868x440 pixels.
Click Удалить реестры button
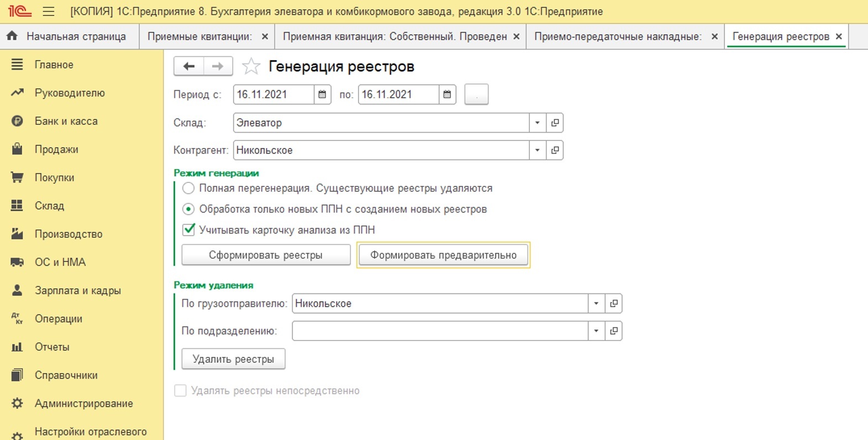click(233, 359)
